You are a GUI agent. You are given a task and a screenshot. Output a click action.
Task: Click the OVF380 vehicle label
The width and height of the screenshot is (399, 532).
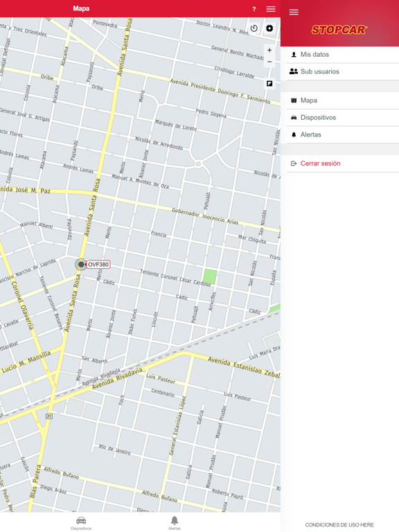(98, 265)
